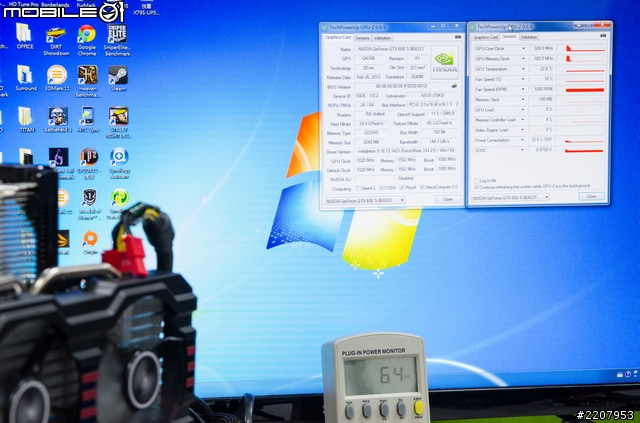Open the Memory Controller Load sensor dropdown

coord(523,120)
